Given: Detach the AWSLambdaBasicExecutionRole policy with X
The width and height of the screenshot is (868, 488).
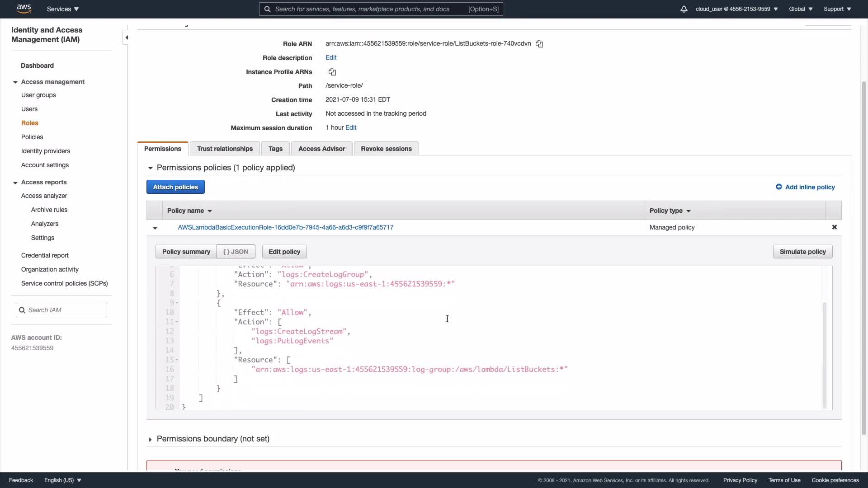Looking at the screenshot, I should (834, 227).
